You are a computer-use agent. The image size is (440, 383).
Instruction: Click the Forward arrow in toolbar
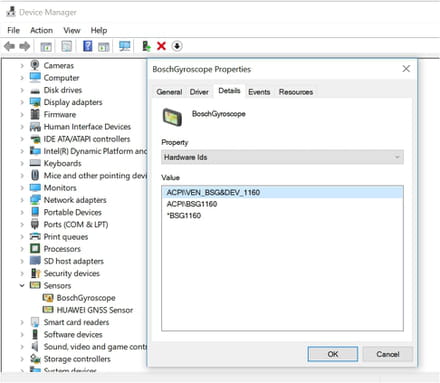click(24, 46)
